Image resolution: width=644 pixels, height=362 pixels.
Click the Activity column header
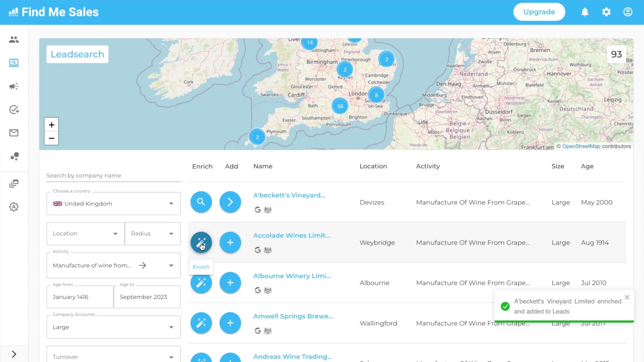pyautogui.click(x=428, y=166)
